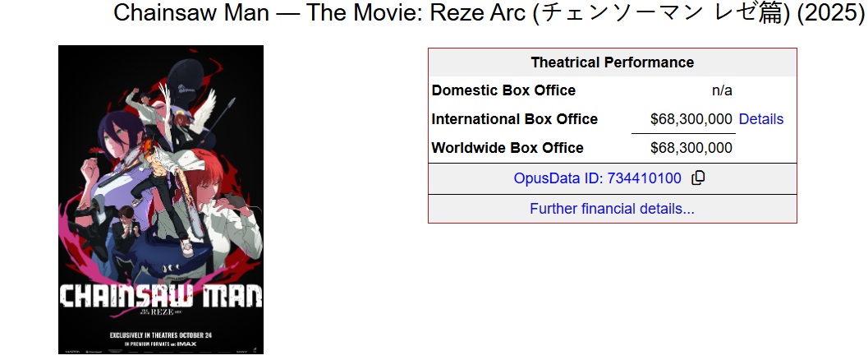The width and height of the screenshot is (868, 360).
Task: Click the worldwide $68,300,000 total
Action: [x=691, y=148]
